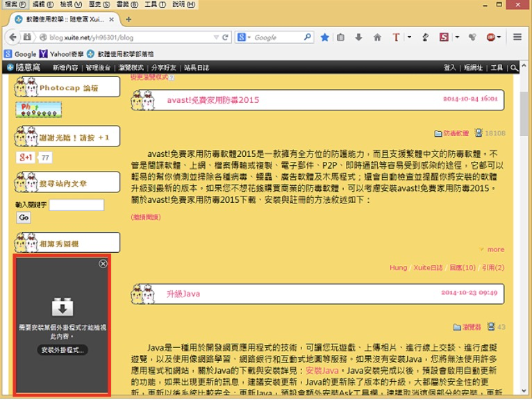Click the more link under the avast post
532x400 pixels.
coord(496,250)
